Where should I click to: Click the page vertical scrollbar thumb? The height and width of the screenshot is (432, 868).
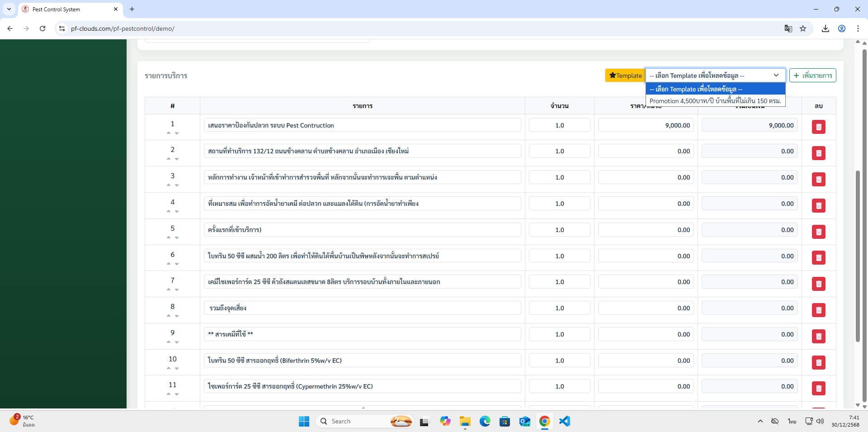(x=858, y=256)
